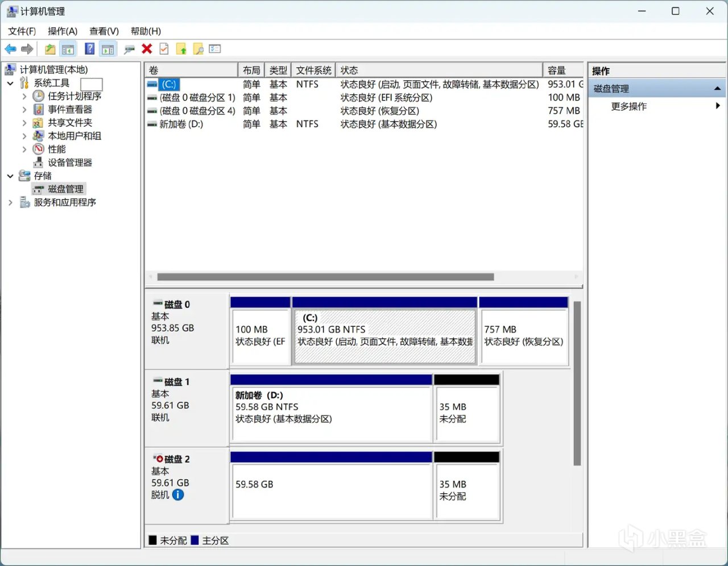The height and width of the screenshot is (566, 728).
Task: Open 设备管理器 from the tree
Action: point(70,163)
